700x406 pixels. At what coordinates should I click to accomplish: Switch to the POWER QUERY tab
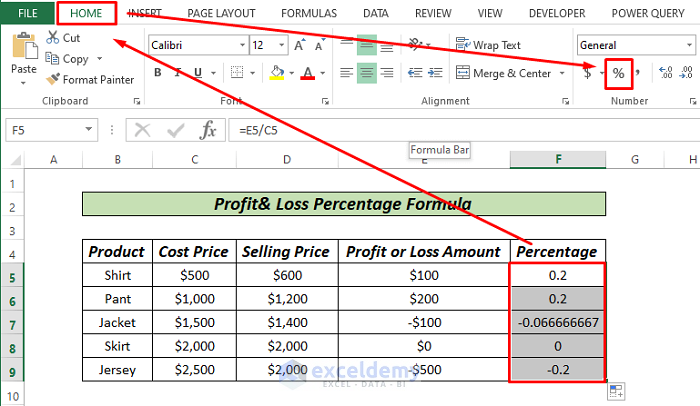648,13
